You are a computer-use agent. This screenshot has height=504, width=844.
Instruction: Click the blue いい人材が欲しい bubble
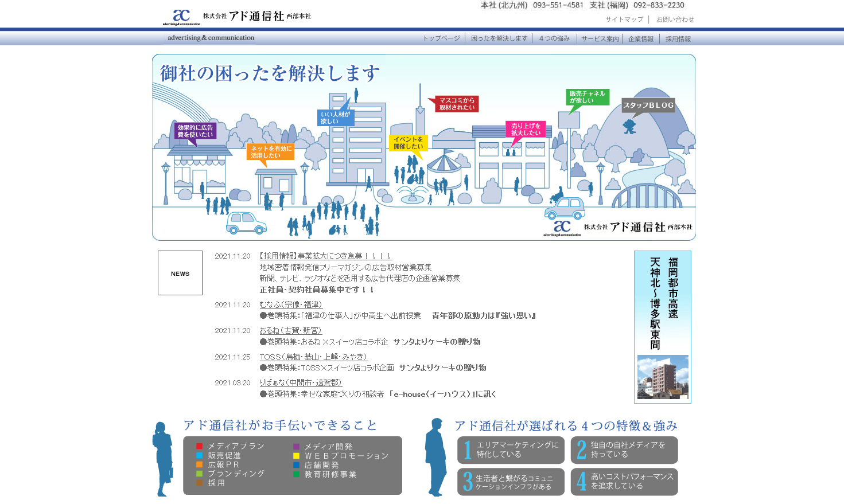(336, 118)
